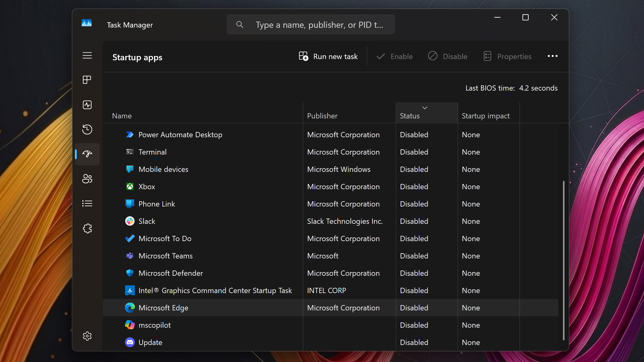This screenshot has width=644, height=362.
Task: Open the Details page icon
Action: click(87, 203)
